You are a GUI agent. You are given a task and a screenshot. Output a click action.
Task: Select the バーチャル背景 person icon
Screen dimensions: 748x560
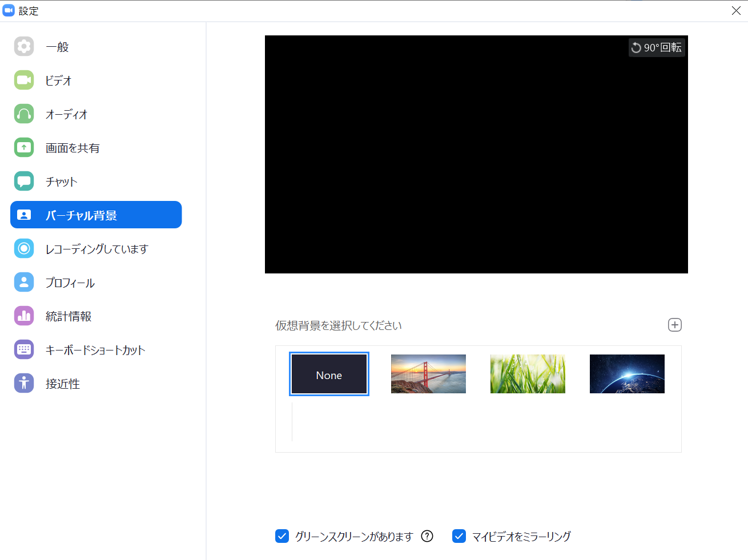[24, 214]
